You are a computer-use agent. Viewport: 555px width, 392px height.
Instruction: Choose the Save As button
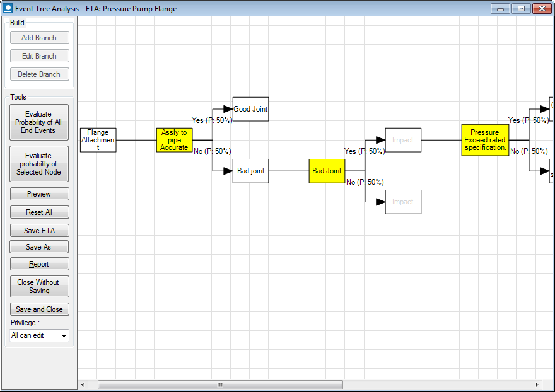click(x=39, y=247)
